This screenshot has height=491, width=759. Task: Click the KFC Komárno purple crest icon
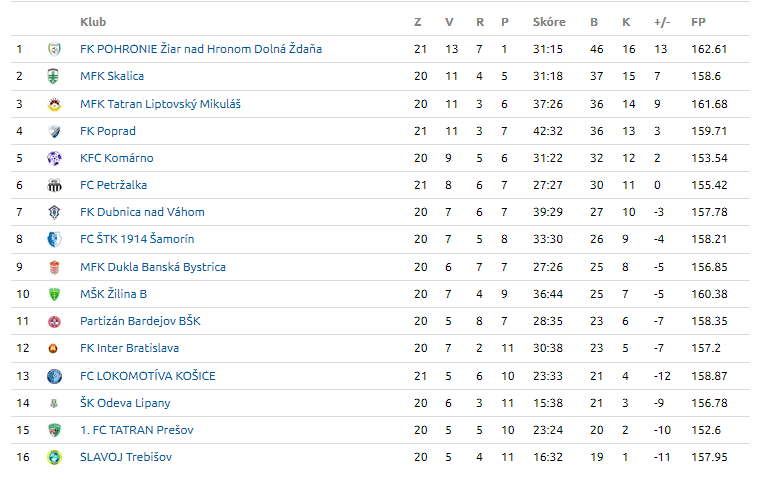(54, 158)
